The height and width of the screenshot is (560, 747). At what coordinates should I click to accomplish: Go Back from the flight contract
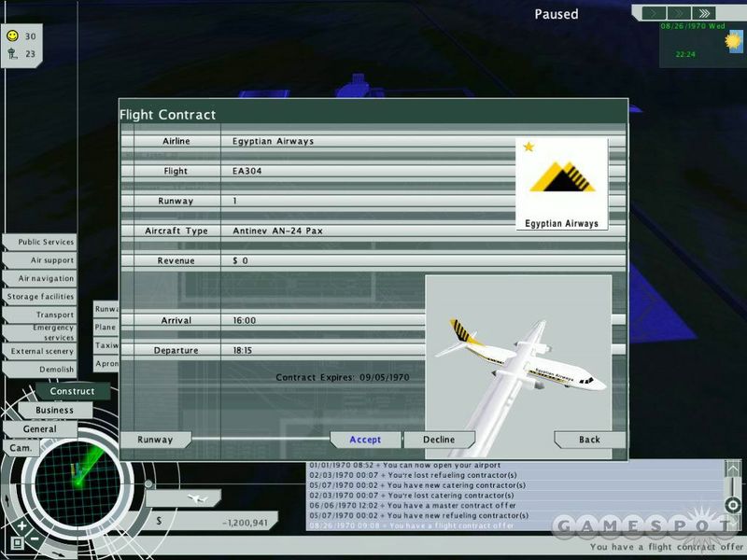tap(589, 440)
